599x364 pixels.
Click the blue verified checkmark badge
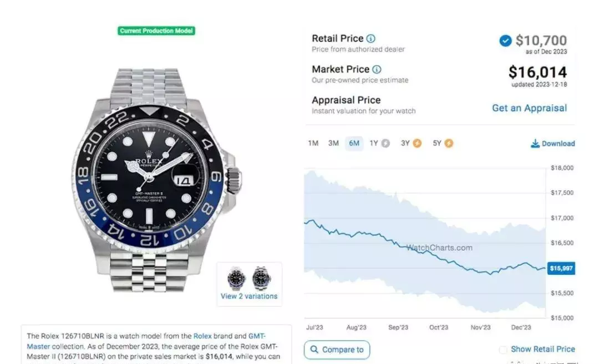click(505, 40)
